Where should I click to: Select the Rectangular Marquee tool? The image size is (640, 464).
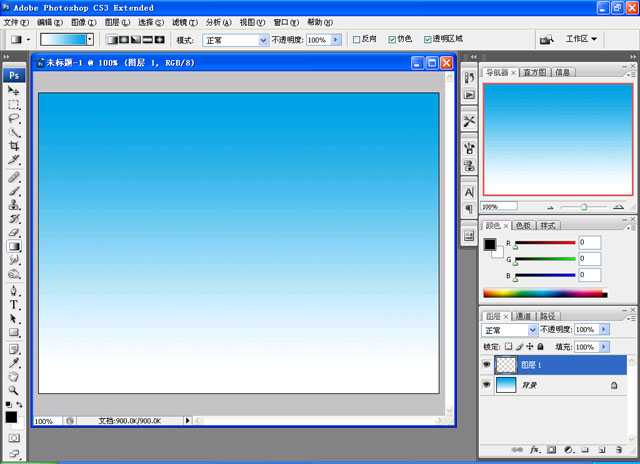13,104
